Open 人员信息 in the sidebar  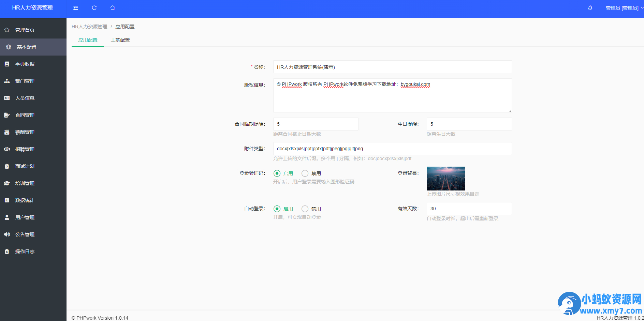click(25, 98)
